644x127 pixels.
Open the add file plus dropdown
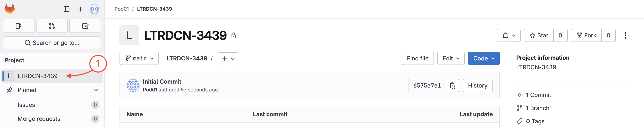[x=228, y=59]
